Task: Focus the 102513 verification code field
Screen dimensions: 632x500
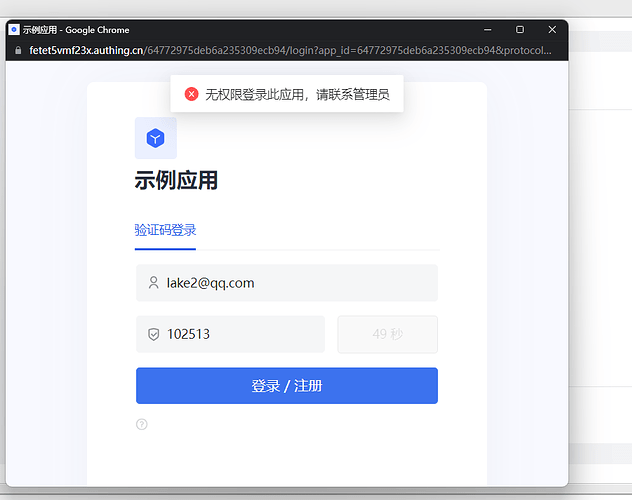Action: pyautogui.click(x=240, y=334)
